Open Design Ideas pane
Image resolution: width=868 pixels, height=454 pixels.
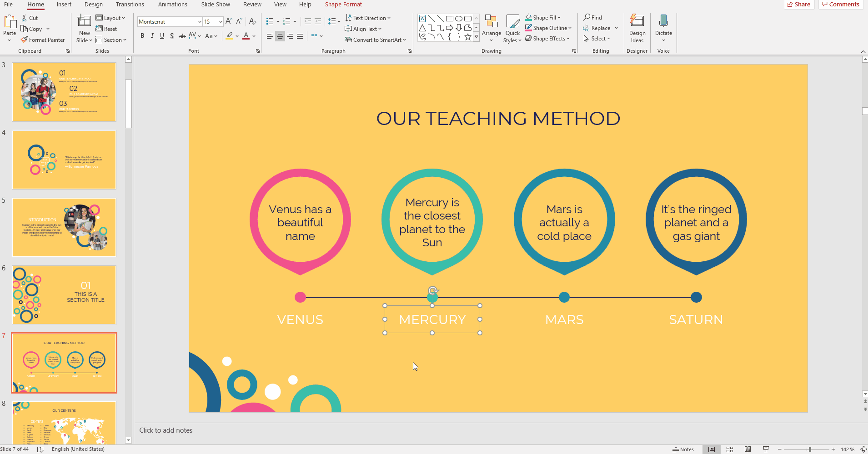637,28
